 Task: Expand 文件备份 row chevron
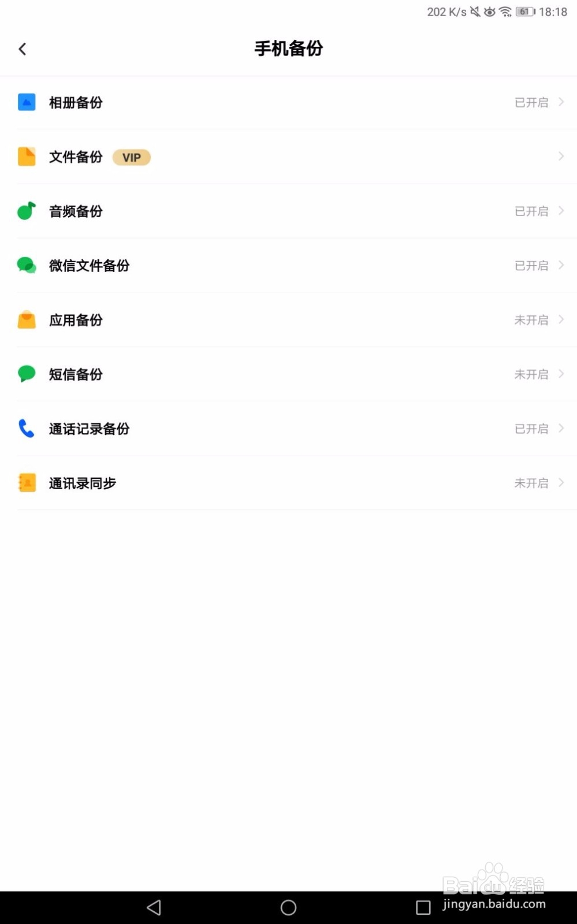click(561, 157)
